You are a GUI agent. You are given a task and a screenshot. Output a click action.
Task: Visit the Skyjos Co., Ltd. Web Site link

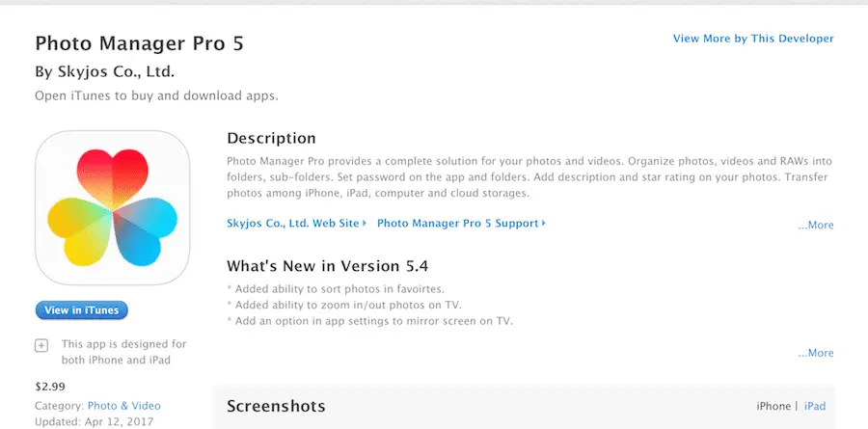[x=296, y=224]
